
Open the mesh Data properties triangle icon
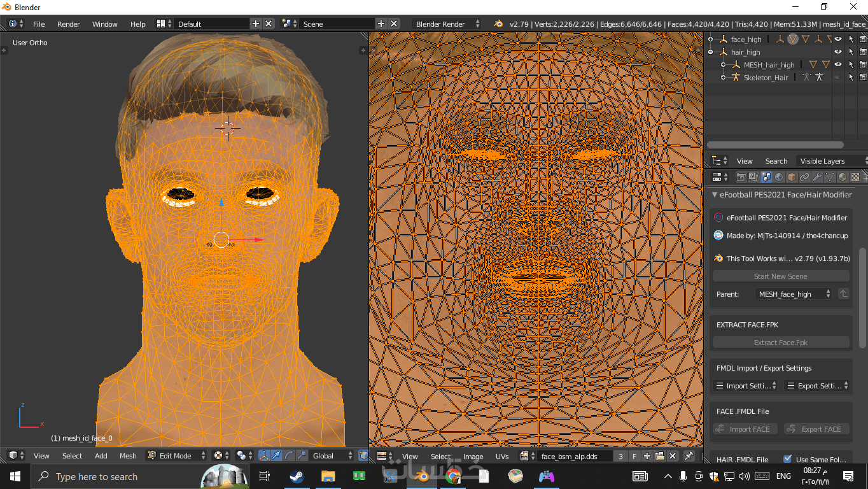click(x=830, y=177)
